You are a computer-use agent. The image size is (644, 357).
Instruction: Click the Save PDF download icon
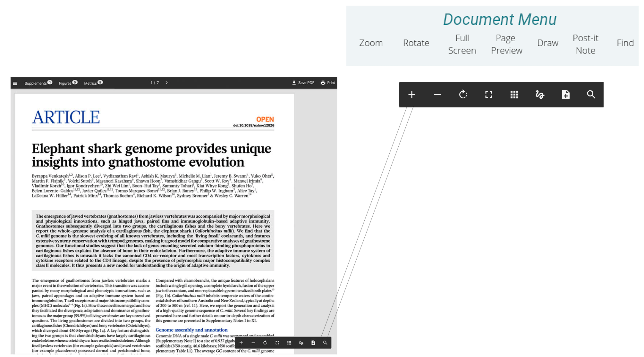tap(294, 83)
